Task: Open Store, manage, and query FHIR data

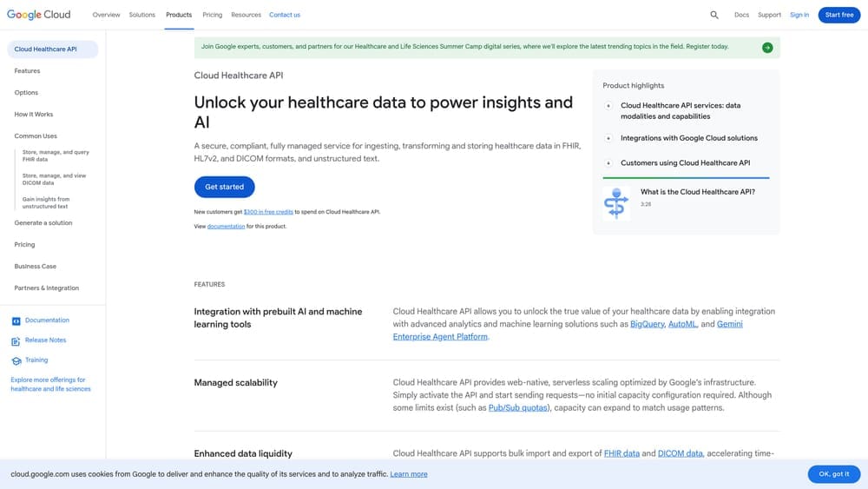Action: pos(56,155)
